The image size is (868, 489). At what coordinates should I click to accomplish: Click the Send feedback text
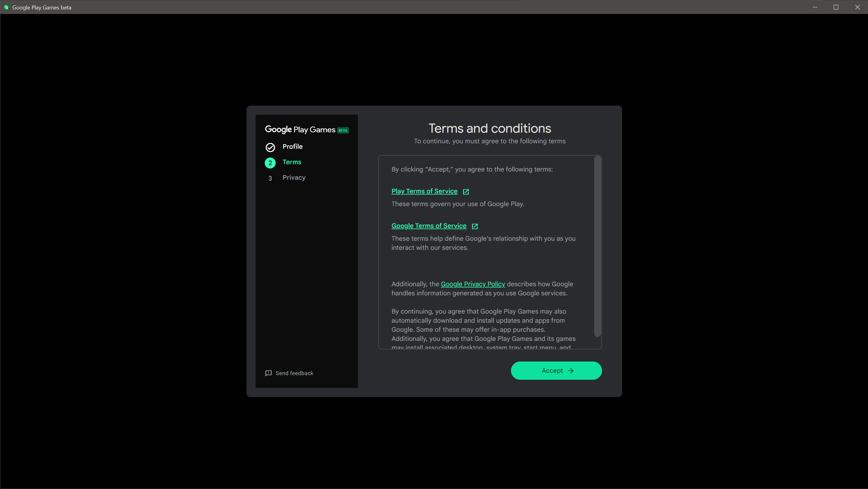[x=294, y=373]
